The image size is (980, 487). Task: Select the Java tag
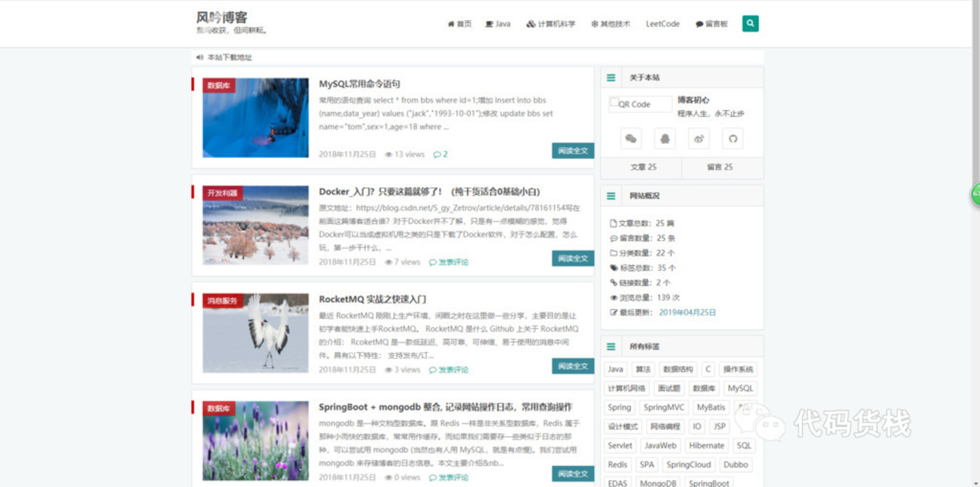(615, 369)
